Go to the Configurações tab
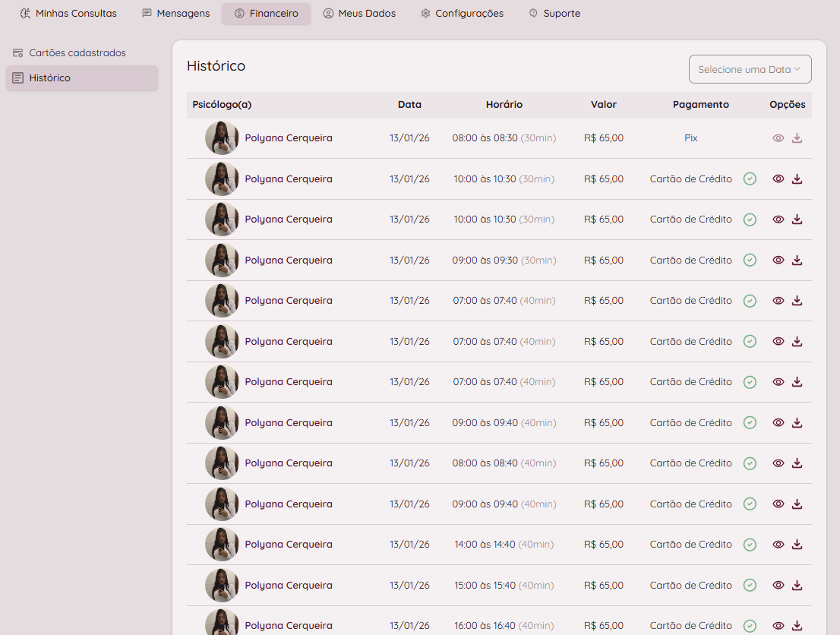840x635 pixels. tap(462, 14)
